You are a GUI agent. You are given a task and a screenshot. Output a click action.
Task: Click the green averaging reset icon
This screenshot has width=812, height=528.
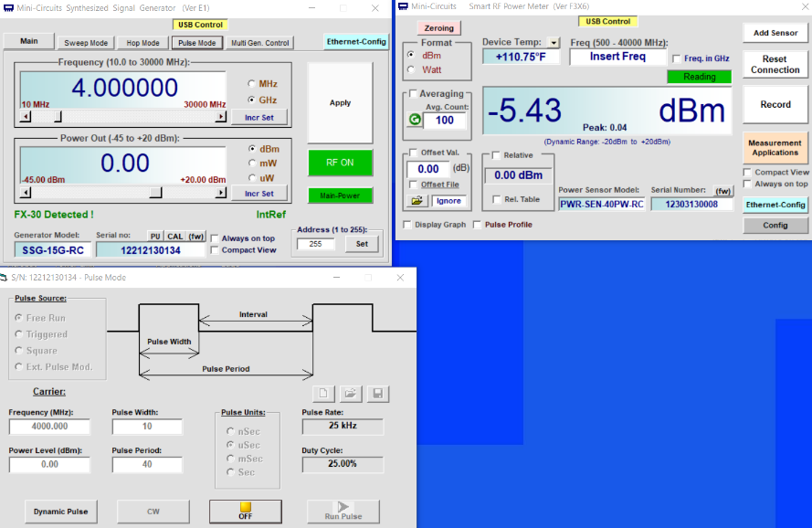pyautogui.click(x=415, y=120)
